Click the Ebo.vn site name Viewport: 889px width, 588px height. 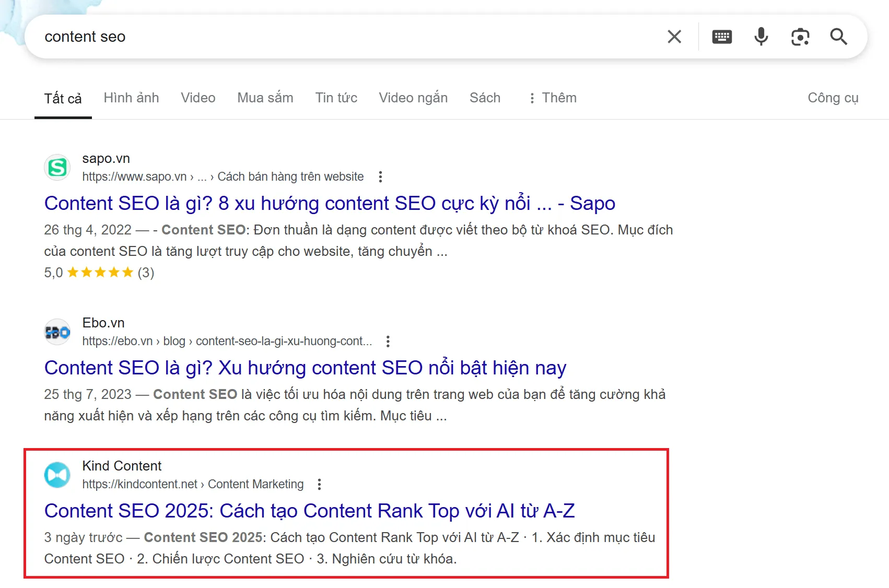click(103, 323)
